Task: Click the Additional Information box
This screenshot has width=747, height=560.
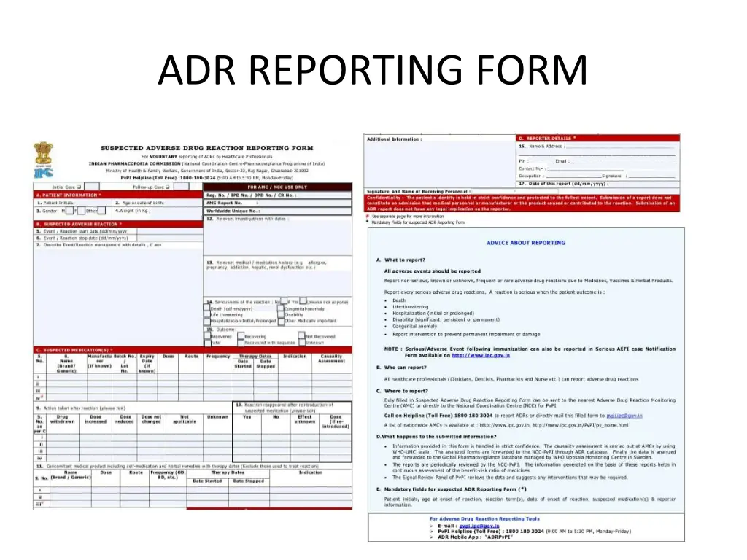Action: point(439,161)
